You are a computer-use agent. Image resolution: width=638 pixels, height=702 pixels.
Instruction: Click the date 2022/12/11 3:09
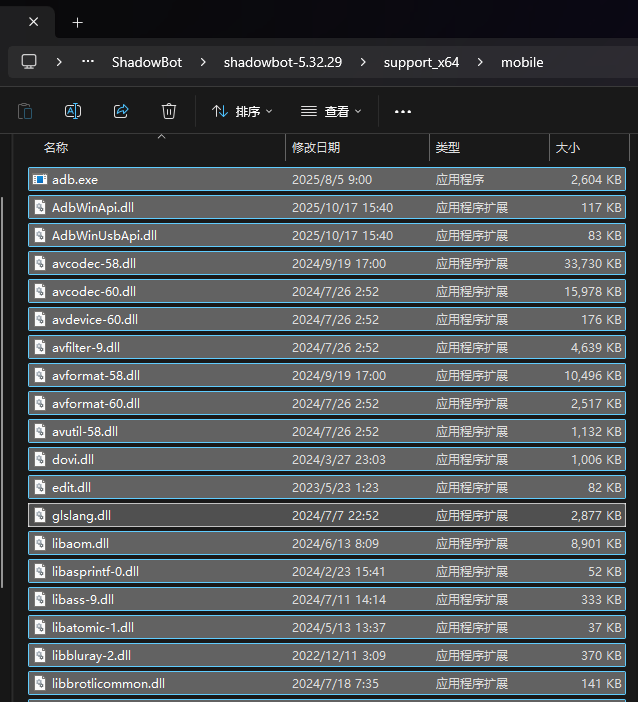(x=338, y=655)
